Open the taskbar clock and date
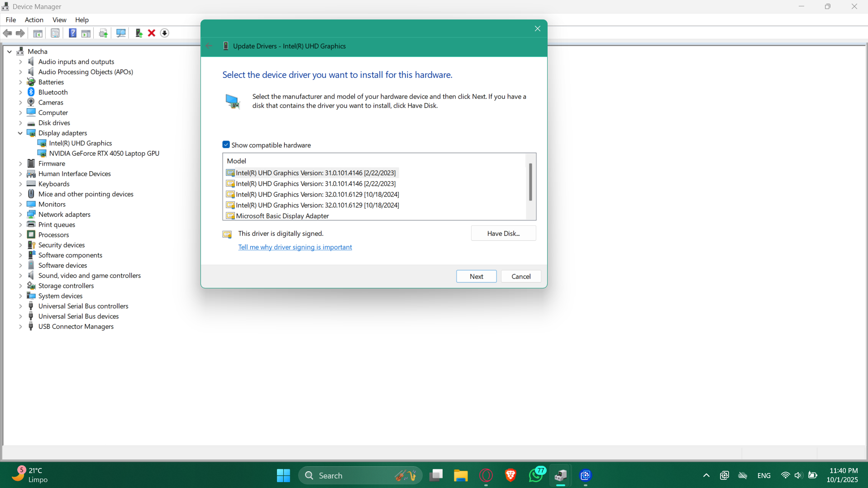Image resolution: width=868 pixels, height=488 pixels. point(842,475)
